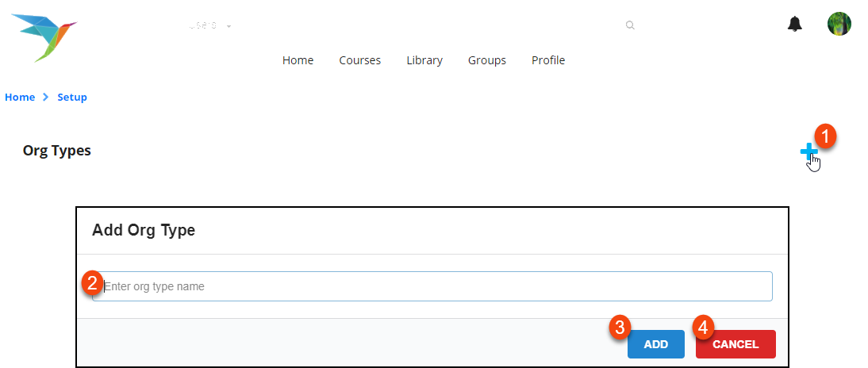Focus the Enter org type name field
This screenshot has height=368, width=868.
(x=432, y=286)
